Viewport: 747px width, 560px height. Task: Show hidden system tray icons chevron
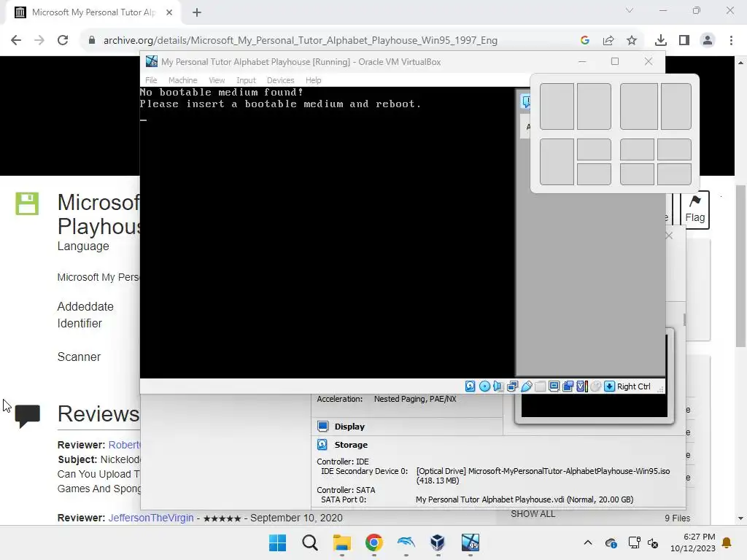(x=588, y=542)
